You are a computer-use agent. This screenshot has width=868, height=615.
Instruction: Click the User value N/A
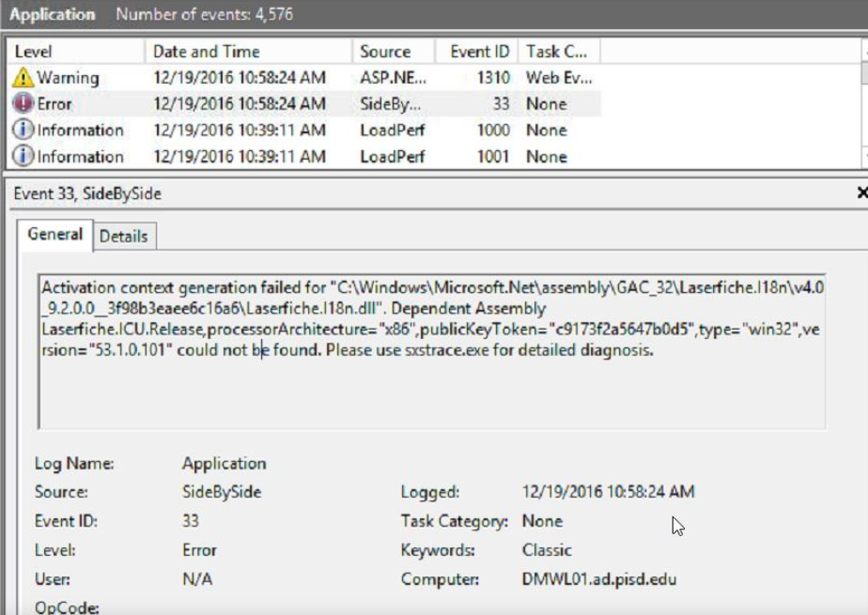pos(197,579)
